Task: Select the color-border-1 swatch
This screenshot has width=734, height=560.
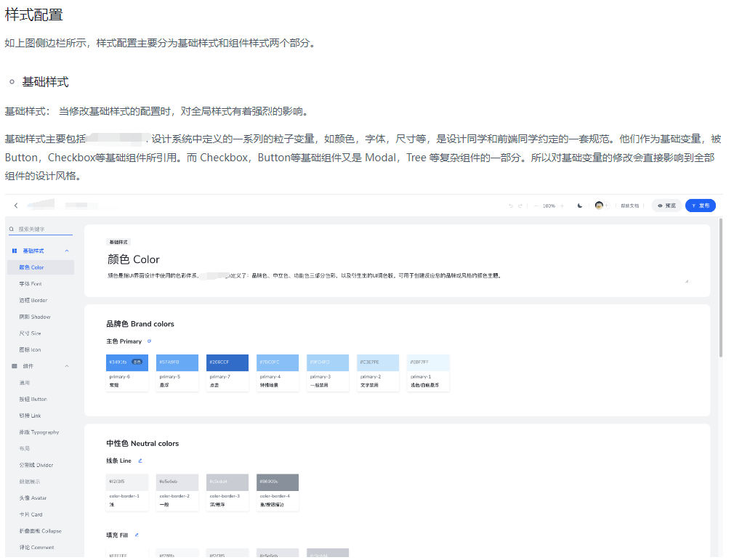Action: point(127,492)
